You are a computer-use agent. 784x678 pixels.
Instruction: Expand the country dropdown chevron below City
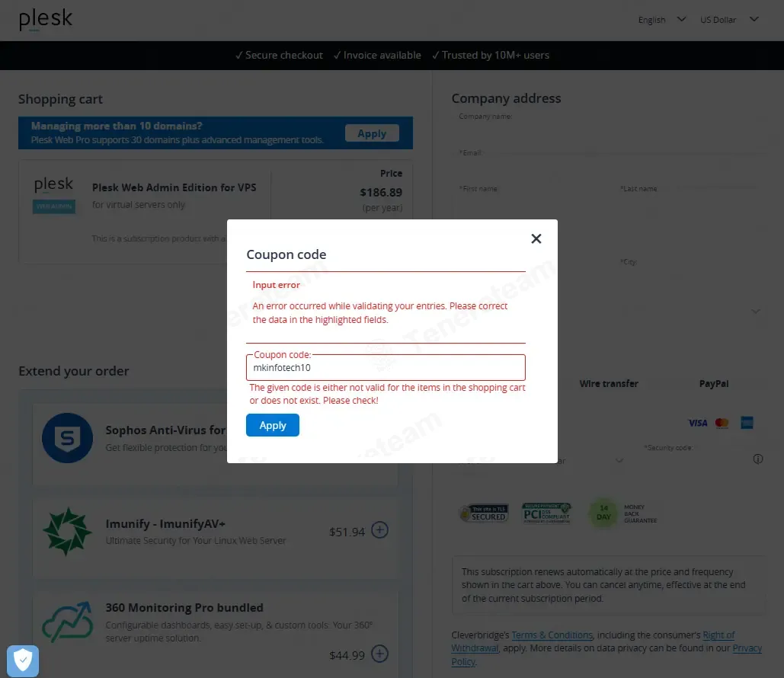coord(756,311)
